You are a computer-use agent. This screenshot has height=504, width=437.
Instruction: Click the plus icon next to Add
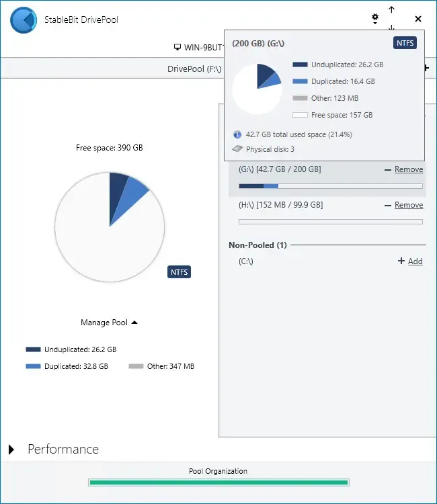[401, 261]
